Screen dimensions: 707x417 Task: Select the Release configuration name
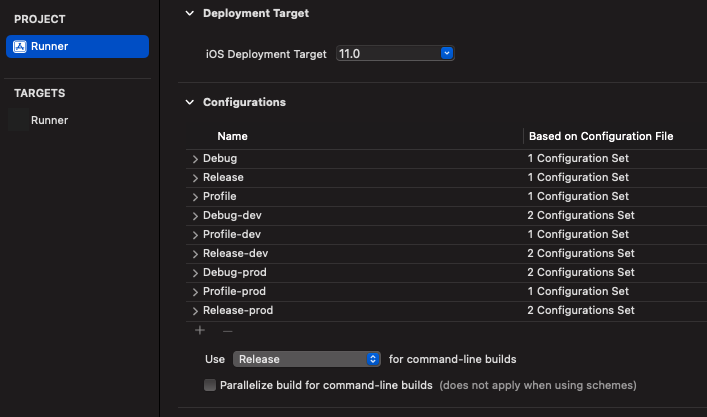223,177
